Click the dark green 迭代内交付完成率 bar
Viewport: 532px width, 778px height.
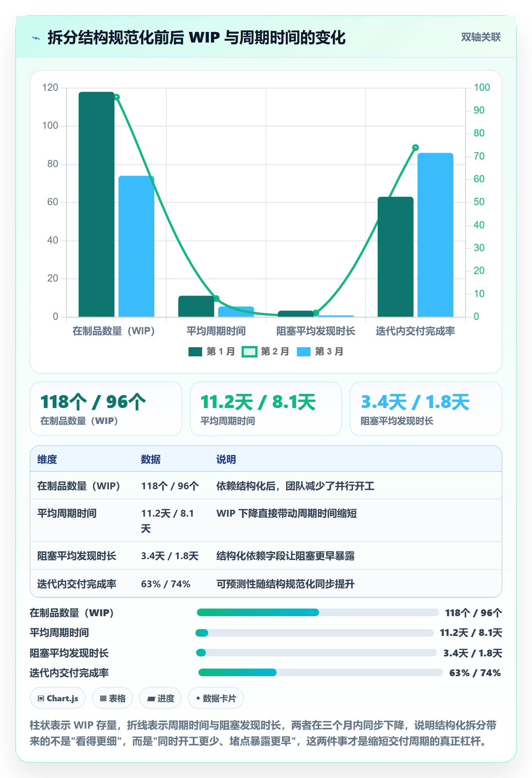(x=396, y=257)
